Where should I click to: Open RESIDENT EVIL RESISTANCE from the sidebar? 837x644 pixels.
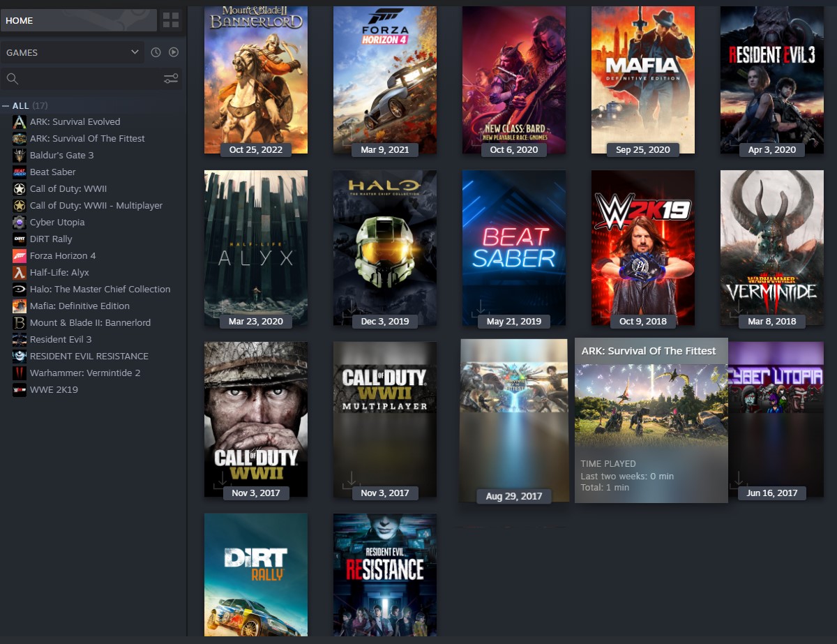click(89, 357)
